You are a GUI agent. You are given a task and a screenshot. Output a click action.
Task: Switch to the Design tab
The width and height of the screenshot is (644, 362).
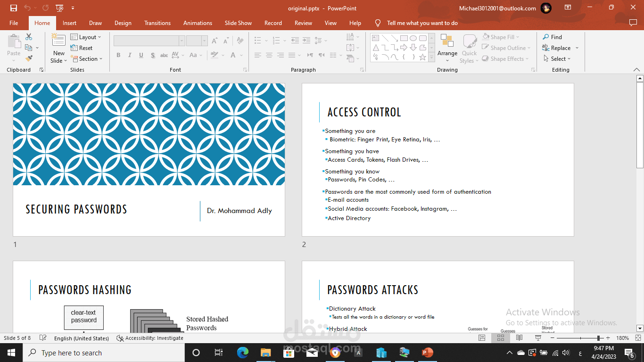pyautogui.click(x=123, y=23)
